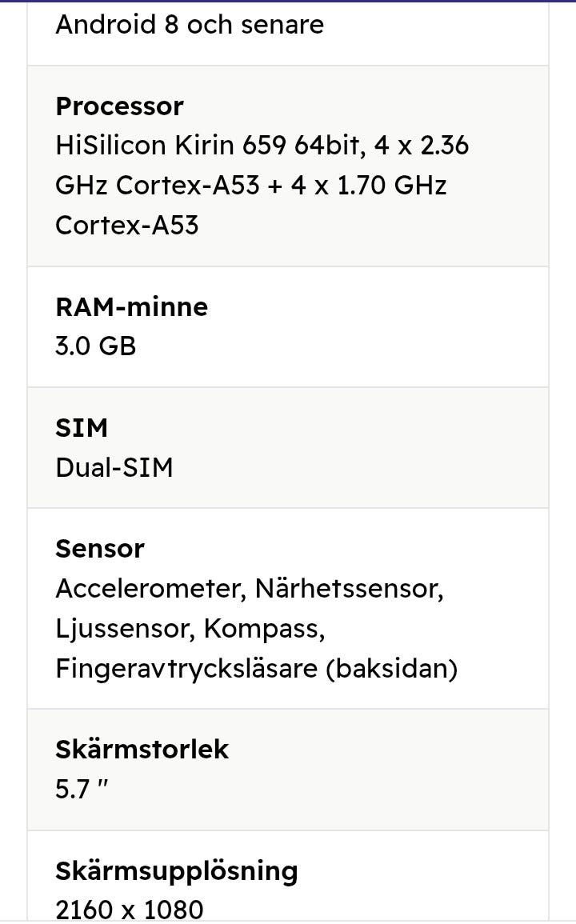The width and height of the screenshot is (576, 924).
Task: Click the Android 8 och senare text
Action: [190, 25]
